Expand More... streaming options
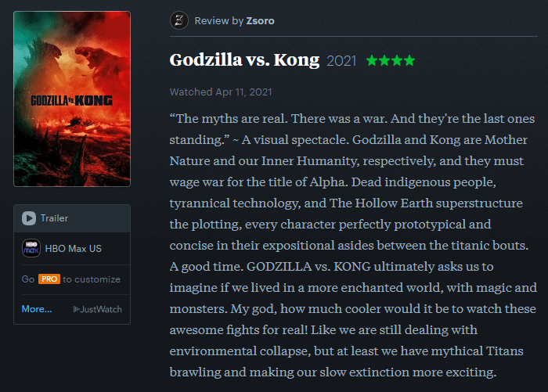Viewport: 548px width, 392px height. [37, 309]
